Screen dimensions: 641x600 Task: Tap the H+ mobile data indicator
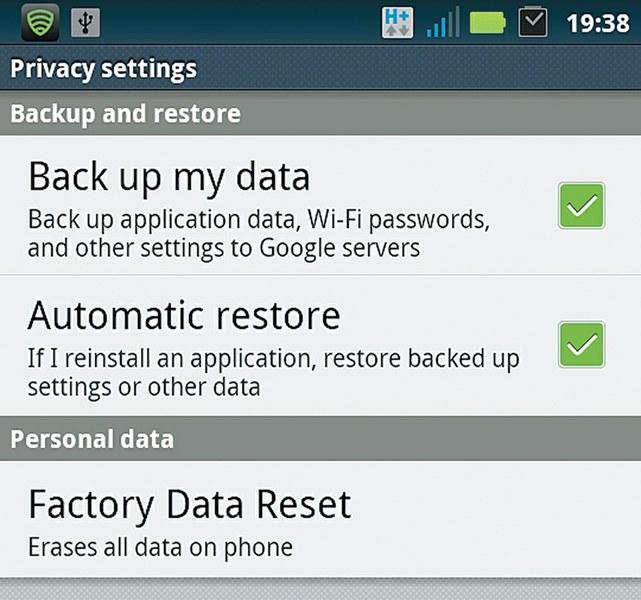pos(397,22)
